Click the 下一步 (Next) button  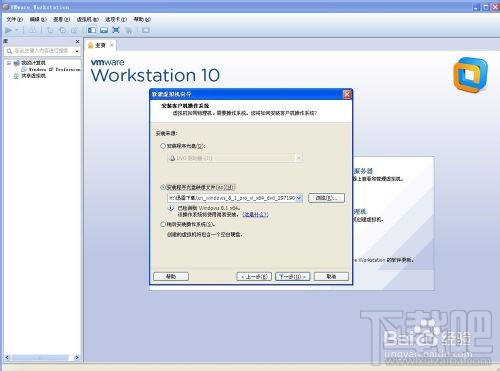[x=293, y=276]
